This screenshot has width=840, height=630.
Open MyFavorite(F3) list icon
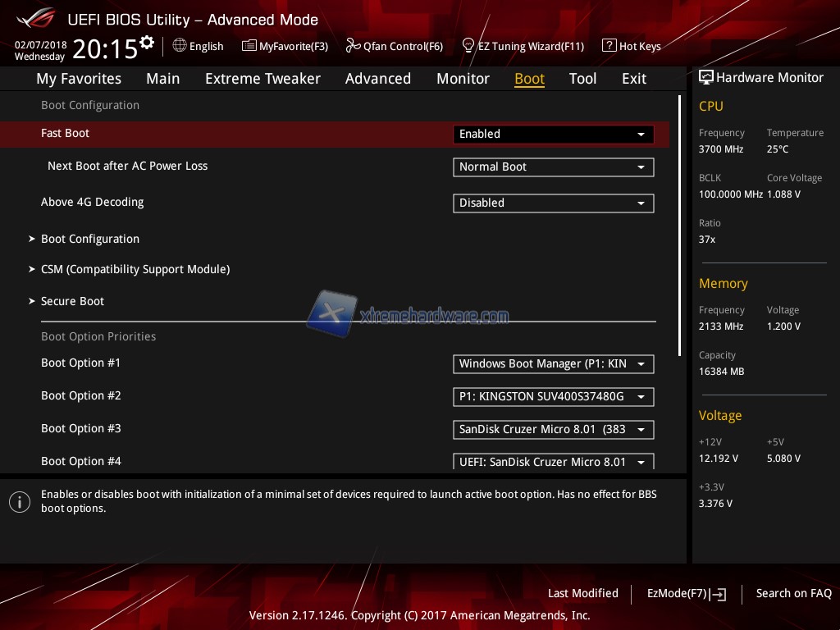click(249, 46)
